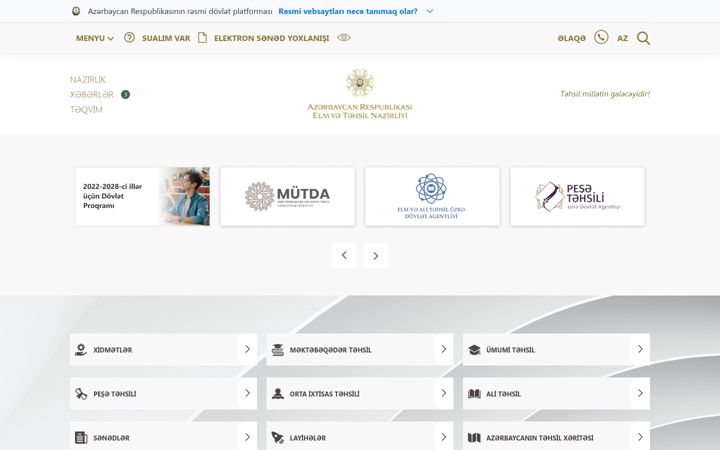Screen dimensions: 720x450
Task: Expand PEŞƏ TƏHSİLİ tile chevron arrow
Action: [248, 394]
